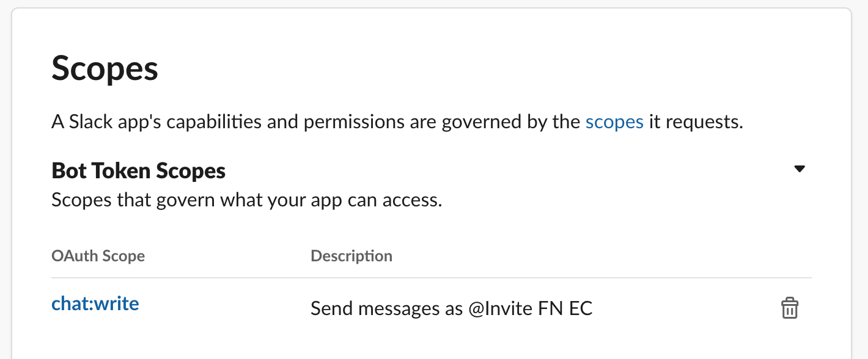Open the chat:write scope link
The image size is (868, 359).
pyautogui.click(x=95, y=303)
